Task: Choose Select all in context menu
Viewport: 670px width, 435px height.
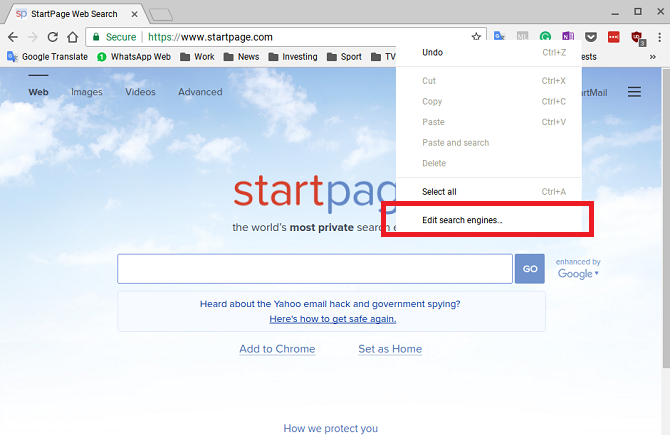Action: pos(489,192)
